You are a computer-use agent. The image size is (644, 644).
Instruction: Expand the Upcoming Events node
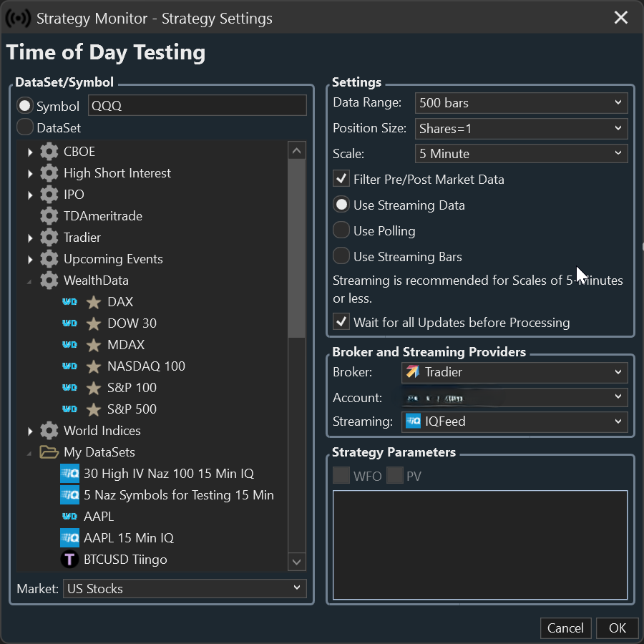[x=30, y=259]
